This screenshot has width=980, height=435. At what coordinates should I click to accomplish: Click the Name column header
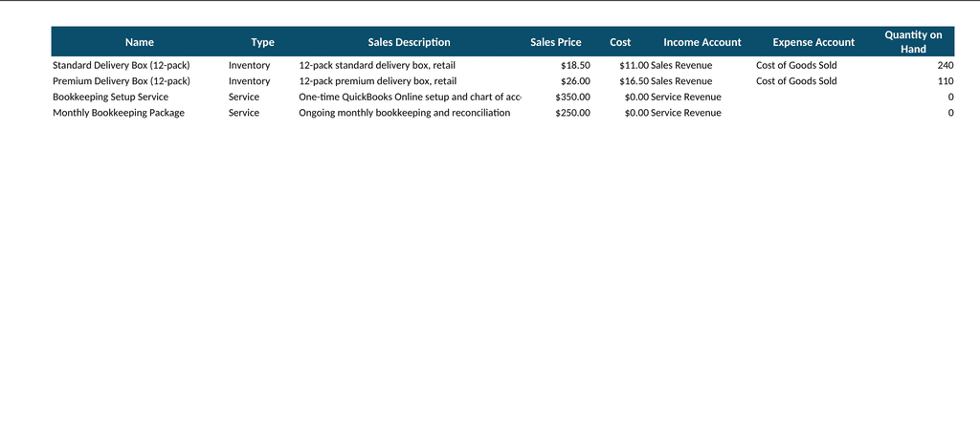click(140, 42)
